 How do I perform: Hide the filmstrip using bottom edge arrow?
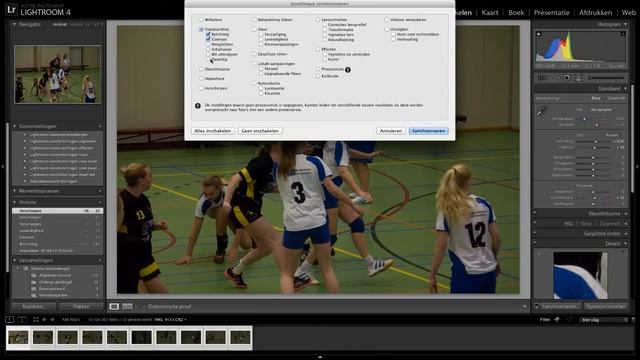pos(320,357)
